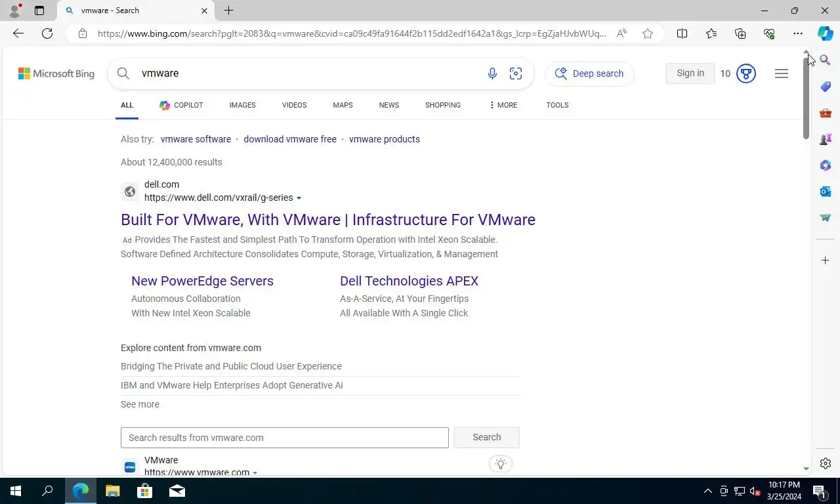Click the Sign in button
This screenshot has height=504, width=840.
click(690, 73)
